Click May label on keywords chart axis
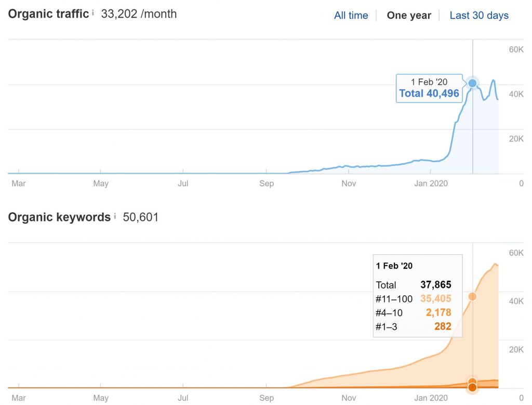Image resolution: width=532 pixels, height=405 pixels. tap(101, 398)
